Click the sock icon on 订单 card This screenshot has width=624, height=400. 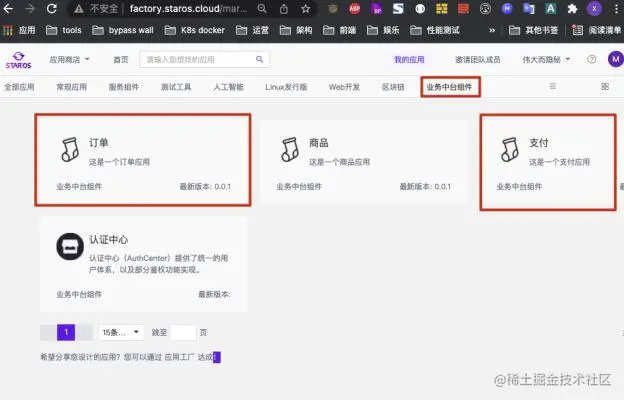pyautogui.click(x=70, y=150)
